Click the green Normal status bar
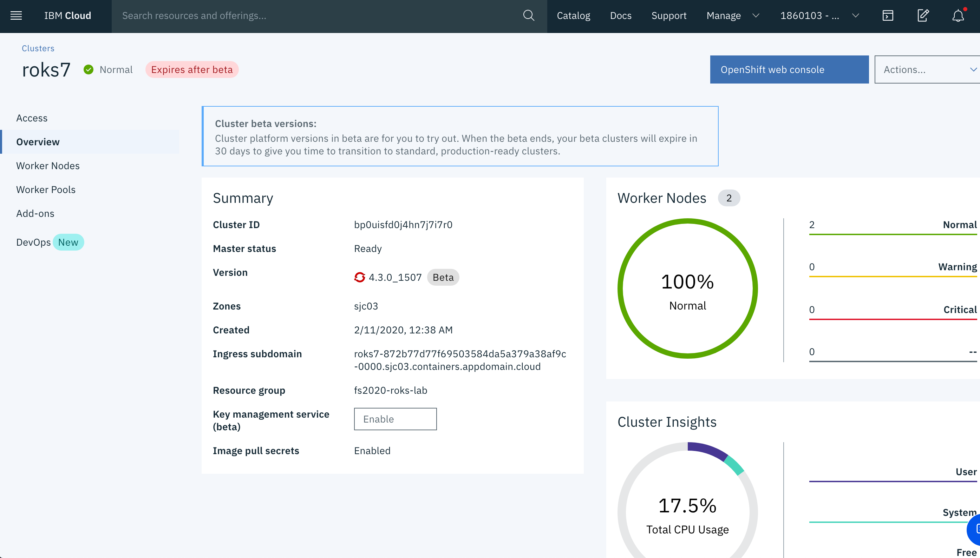Screen dimensions: 980x558 (x=893, y=234)
